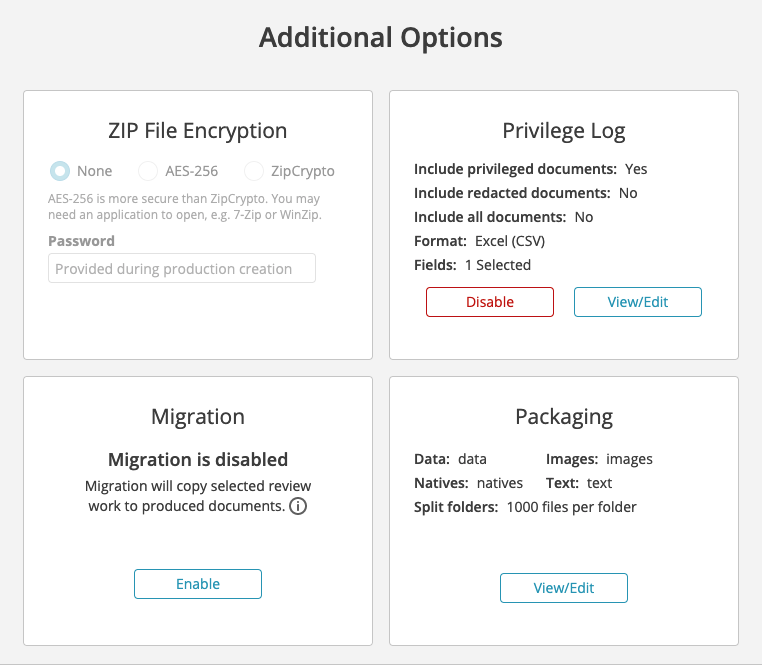762x665 pixels.
Task: Select the AES-256 encryption option
Action: pyautogui.click(x=148, y=171)
